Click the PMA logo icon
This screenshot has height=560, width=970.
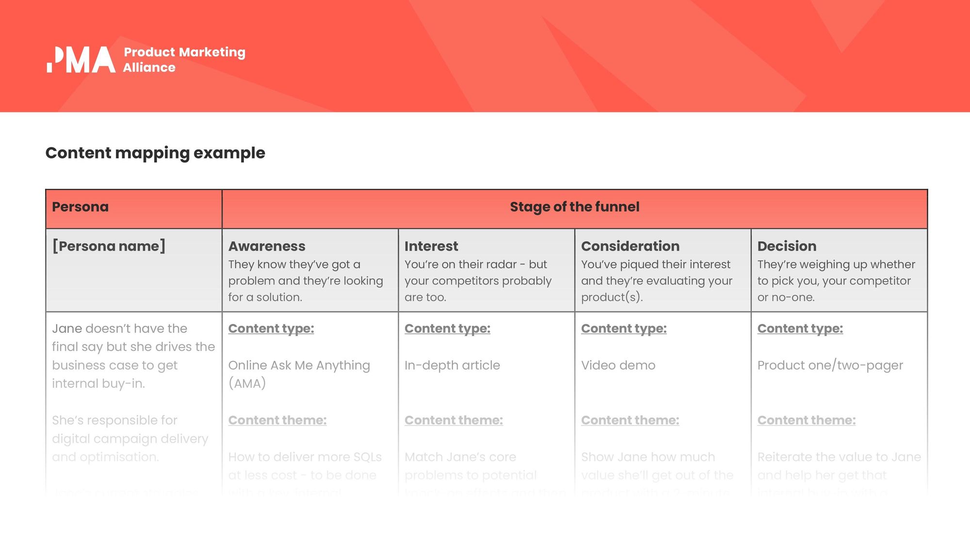81,60
